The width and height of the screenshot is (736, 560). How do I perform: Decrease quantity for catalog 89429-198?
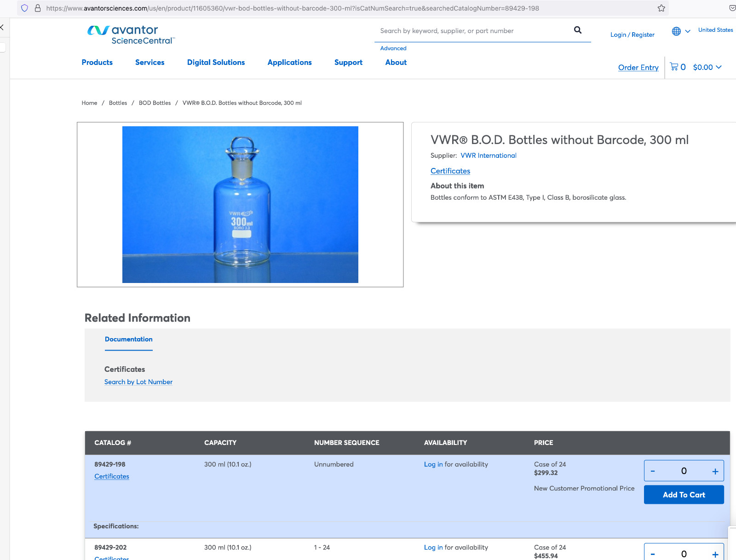click(x=653, y=471)
